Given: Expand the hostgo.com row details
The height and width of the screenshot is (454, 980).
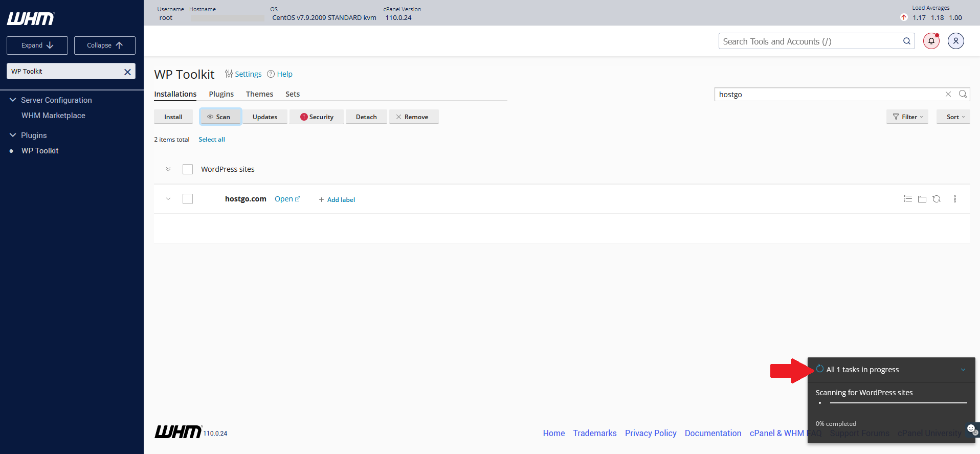Looking at the screenshot, I should pos(168,199).
